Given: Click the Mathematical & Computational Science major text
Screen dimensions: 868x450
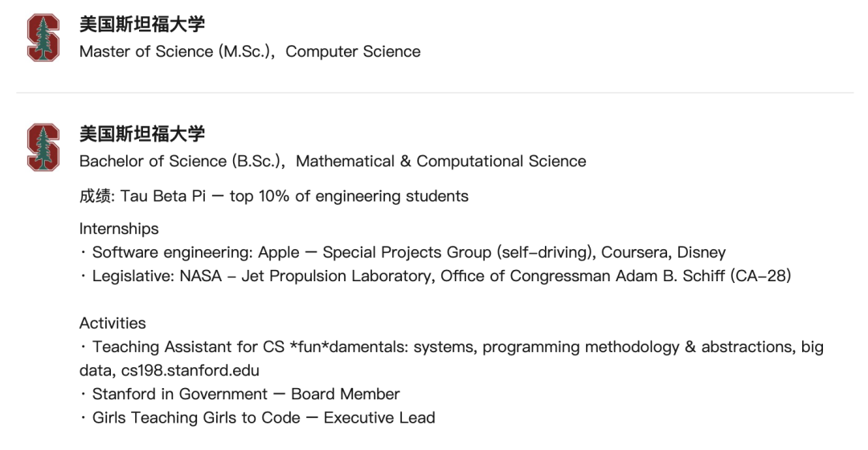Looking at the screenshot, I should tap(440, 161).
